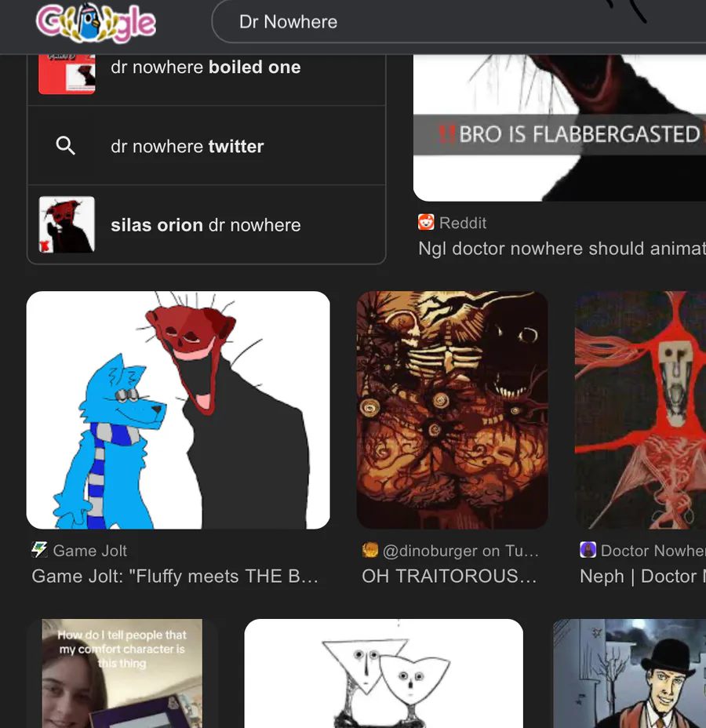Click the Google doodle logo
The height and width of the screenshot is (728, 706).
coord(96,22)
